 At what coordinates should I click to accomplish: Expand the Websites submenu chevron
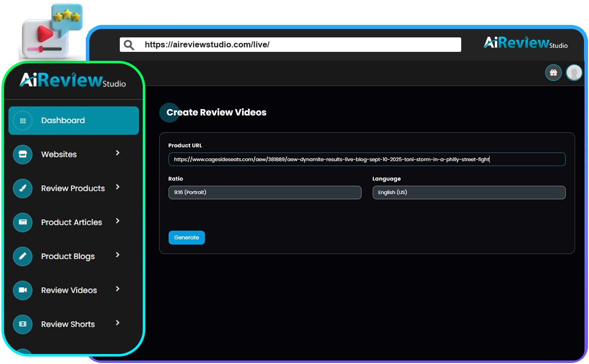pos(118,153)
